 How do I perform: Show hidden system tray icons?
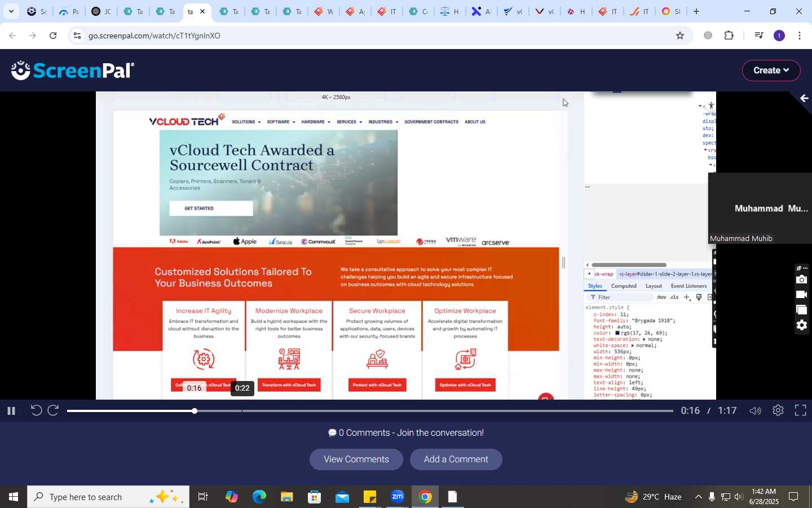coord(698,497)
